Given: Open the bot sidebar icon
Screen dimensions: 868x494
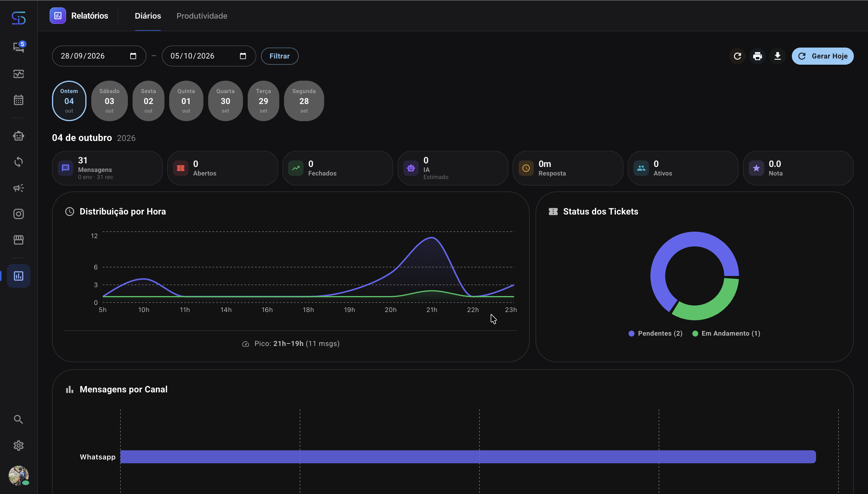Looking at the screenshot, I should pyautogui.click(x=19, y=136).
